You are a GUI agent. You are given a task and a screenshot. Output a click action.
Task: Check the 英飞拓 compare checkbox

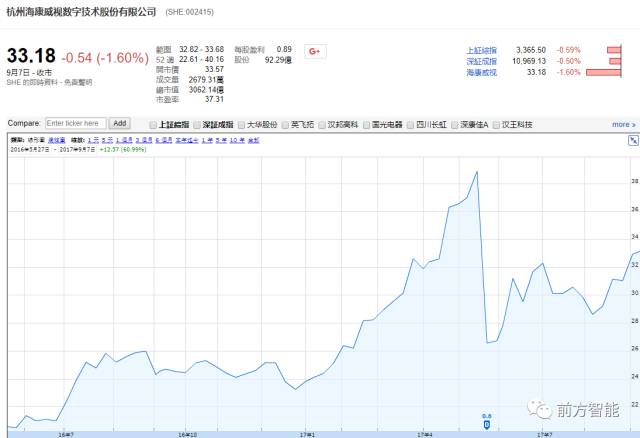pos(285,125)
